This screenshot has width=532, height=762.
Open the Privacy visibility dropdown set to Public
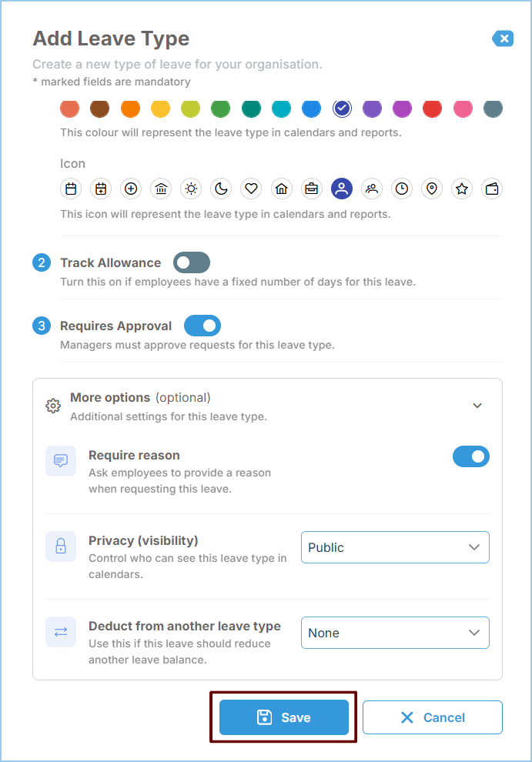point(396,547)
